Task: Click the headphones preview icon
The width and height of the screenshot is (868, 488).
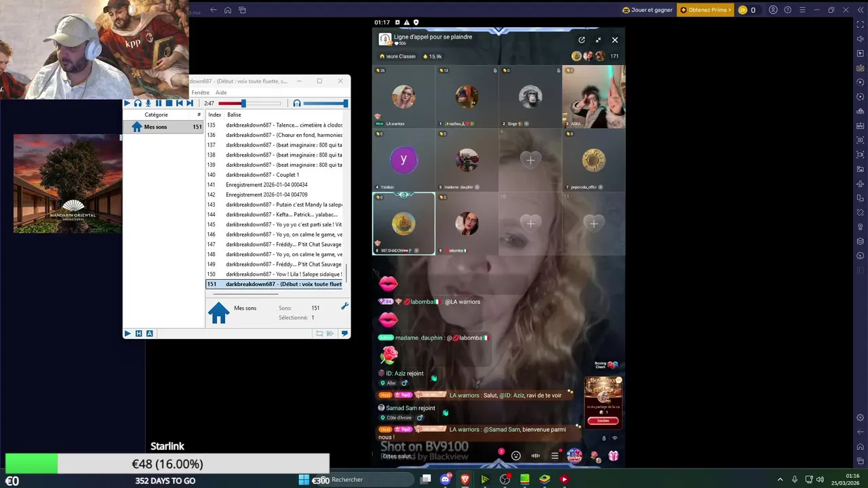Action: click(138, 103)
